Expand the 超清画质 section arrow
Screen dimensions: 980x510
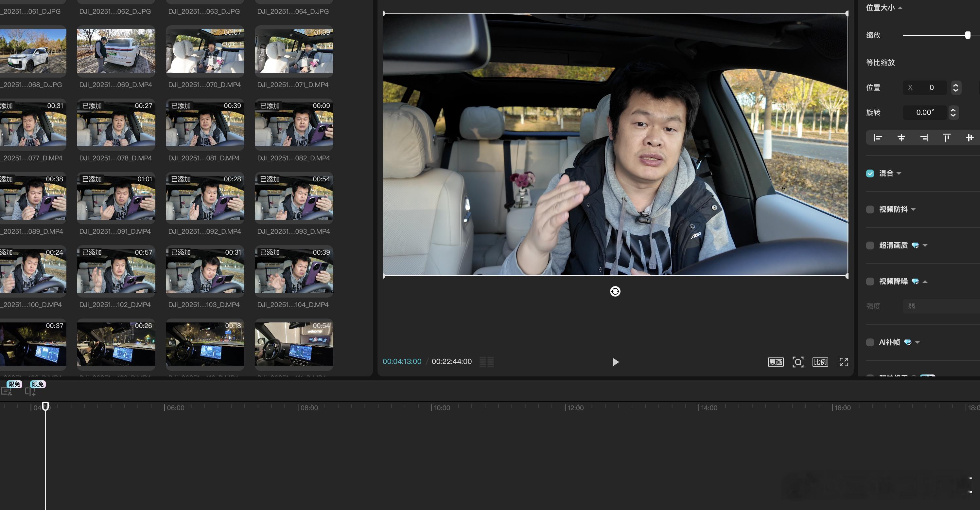[925, 246]
